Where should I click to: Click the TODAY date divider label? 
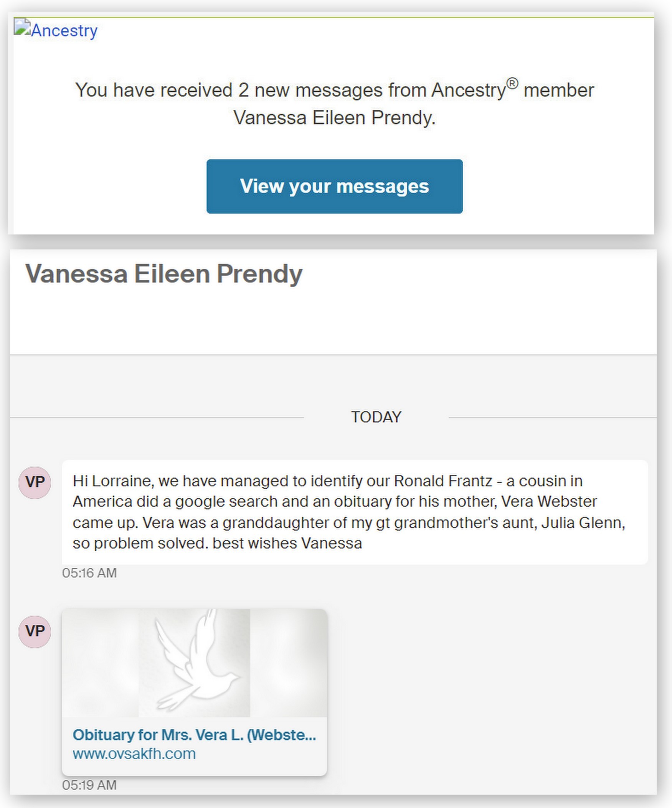point(376,417)
